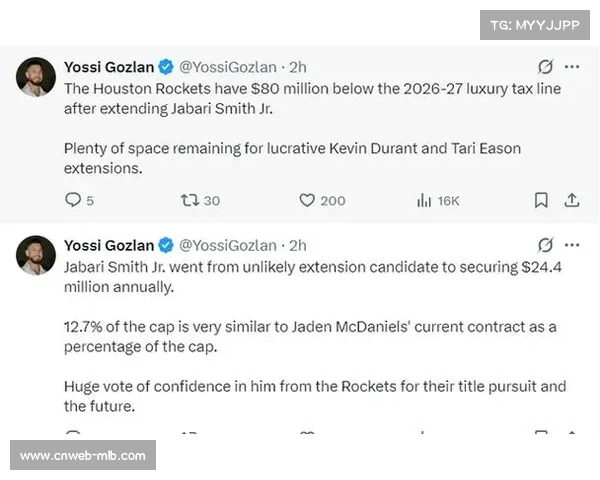The height and width of the screenshot is (480, 600).
Task: Click verified badge on second tweet
Action: tap(166, 245)
